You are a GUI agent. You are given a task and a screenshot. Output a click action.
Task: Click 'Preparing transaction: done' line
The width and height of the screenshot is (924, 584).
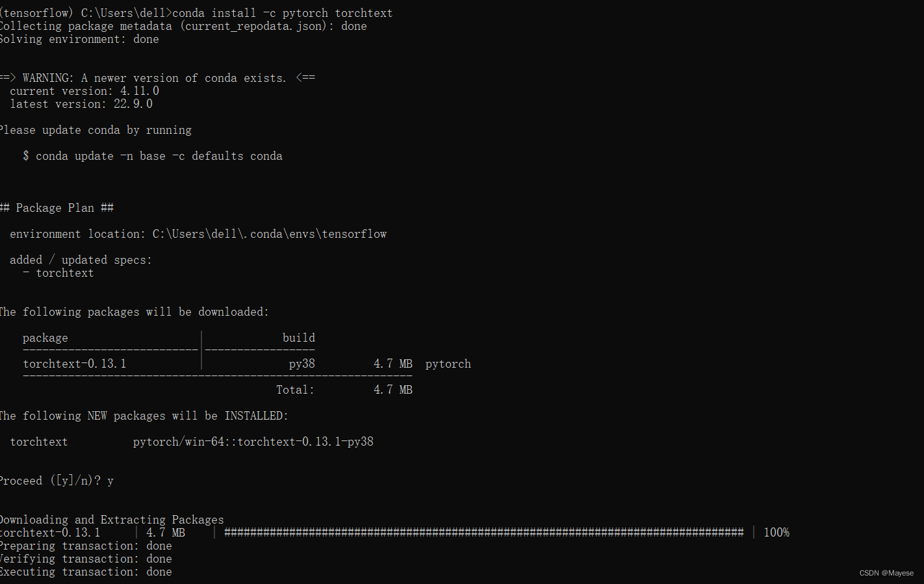click(x=86, y=546)
